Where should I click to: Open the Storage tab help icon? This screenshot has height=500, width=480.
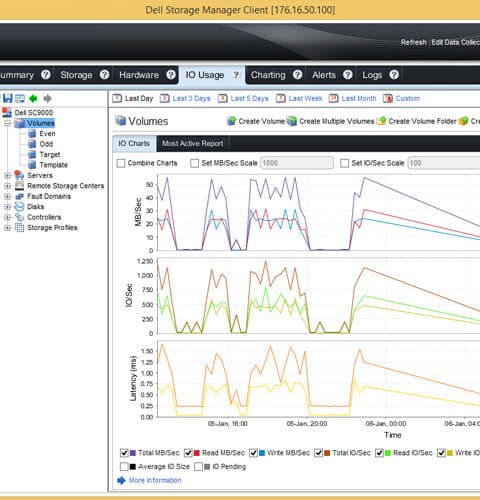coord(105,75)
